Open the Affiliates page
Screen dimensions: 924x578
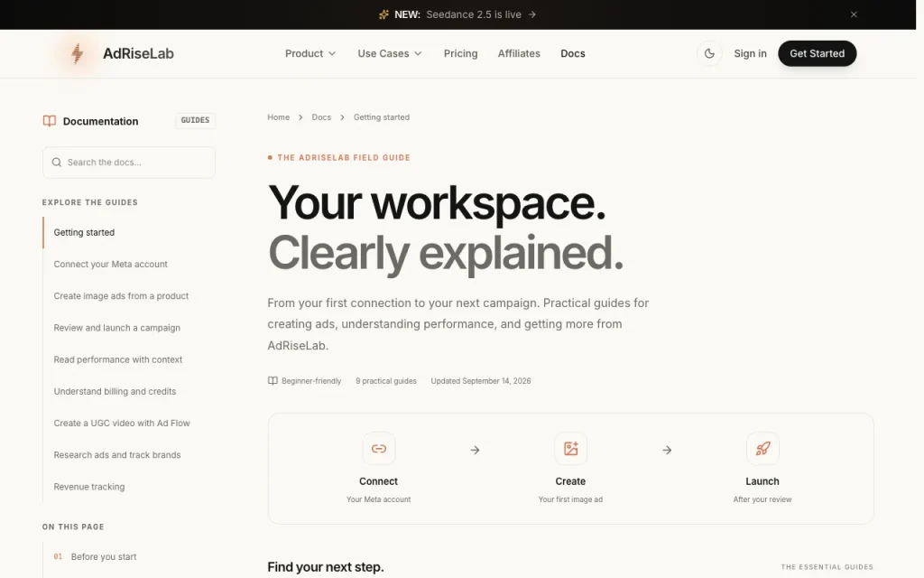point(519,53)
